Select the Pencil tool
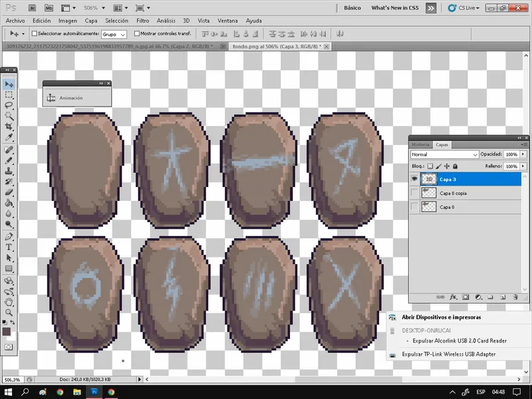 tap(9, 160)
